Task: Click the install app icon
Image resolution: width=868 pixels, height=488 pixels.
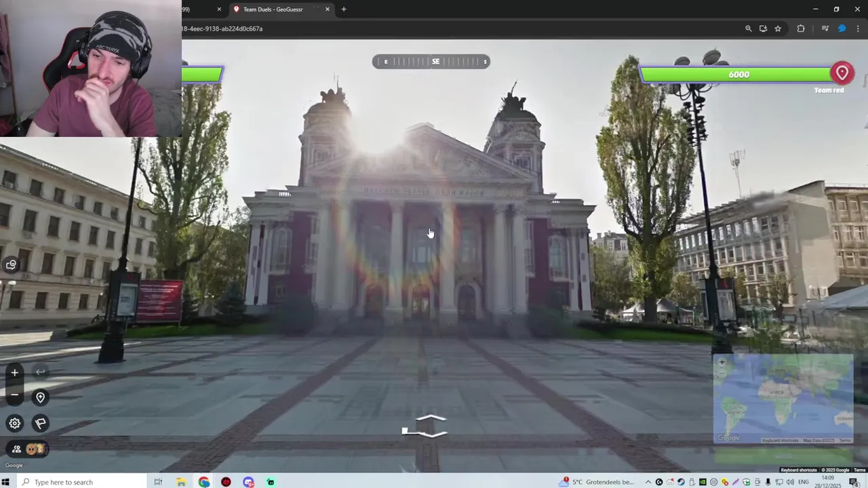Action: 763,28
